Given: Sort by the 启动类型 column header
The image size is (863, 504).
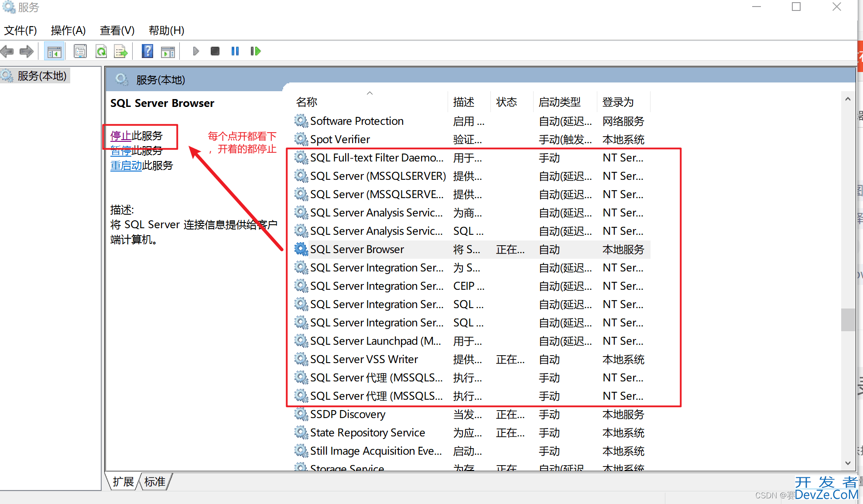Looking at the screenshot, I should tap(565, 102).
